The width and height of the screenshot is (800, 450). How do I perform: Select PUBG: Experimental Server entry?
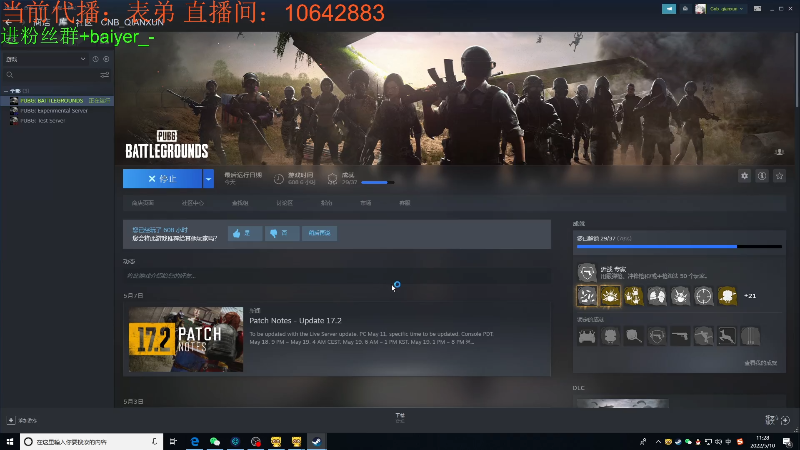point(54,111)
